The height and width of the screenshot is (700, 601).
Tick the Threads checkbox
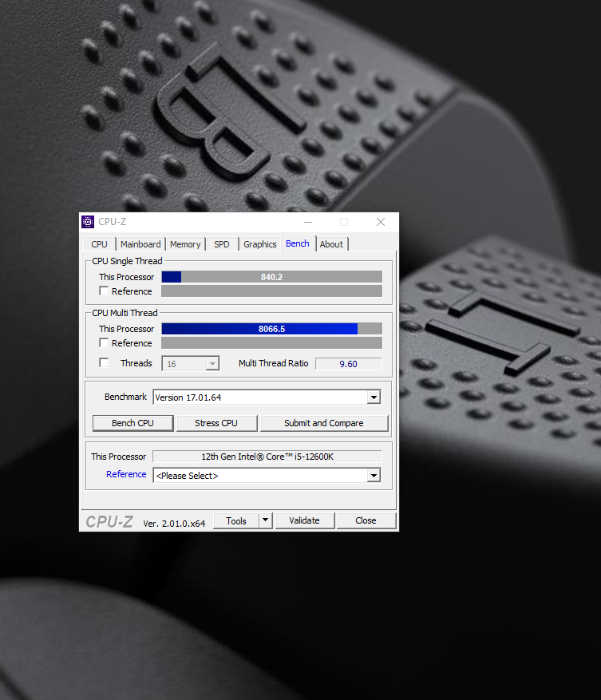tap(104, 362)
